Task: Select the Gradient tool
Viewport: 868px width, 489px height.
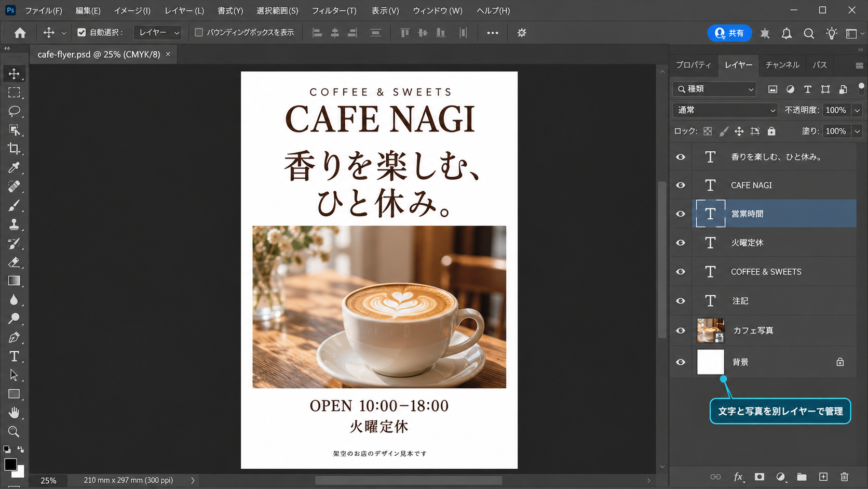Action: [14, 281]
